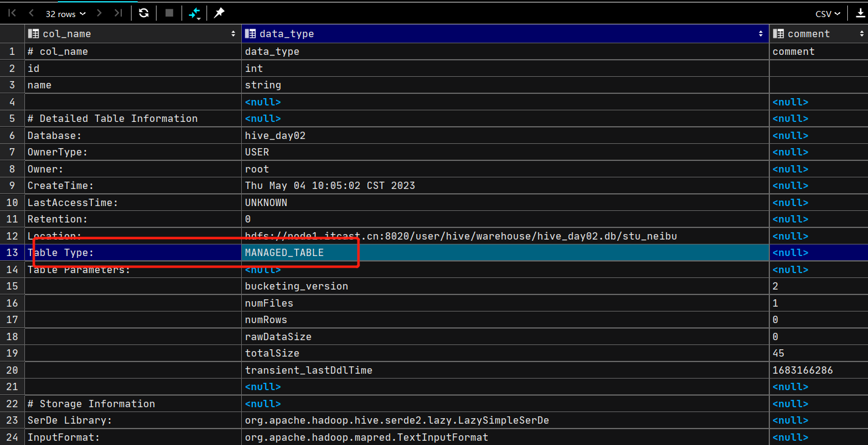Select the 'numRows' cell
Image resolution: width=868 pixels, height=445 pixels.
coord(506,320)
